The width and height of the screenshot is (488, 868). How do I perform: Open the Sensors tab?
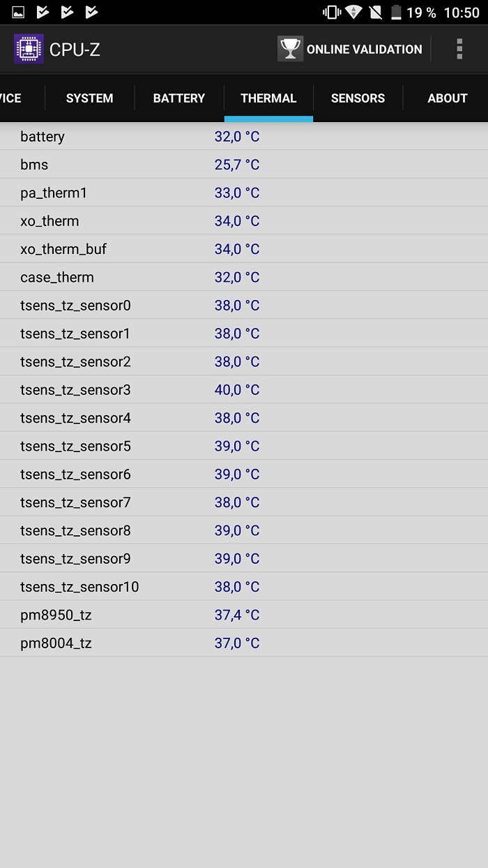358,98
